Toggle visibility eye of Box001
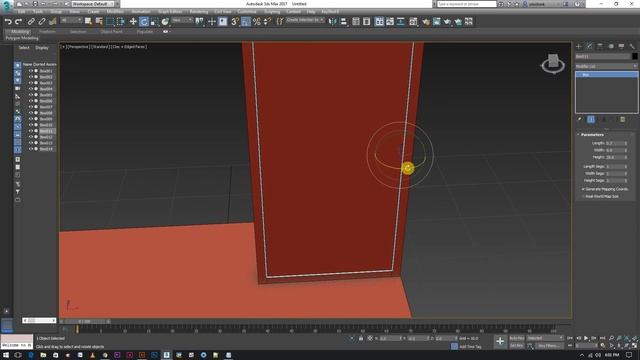 30,71
